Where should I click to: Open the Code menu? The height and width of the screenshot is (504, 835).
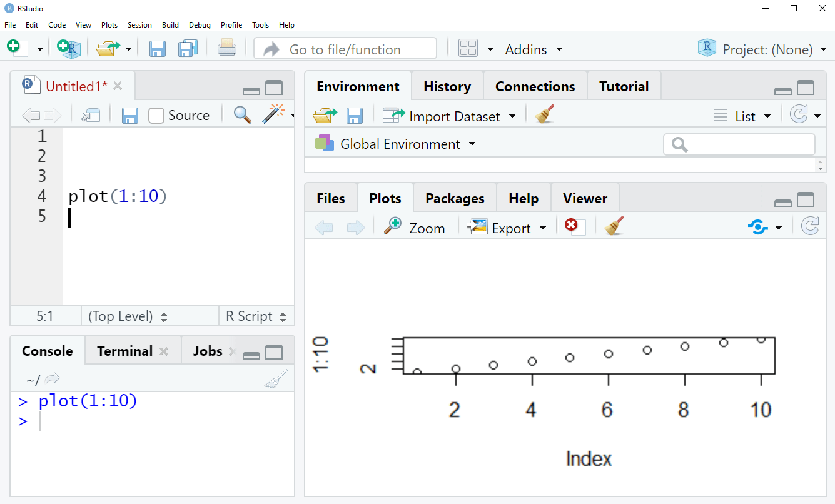coord(57,25)
